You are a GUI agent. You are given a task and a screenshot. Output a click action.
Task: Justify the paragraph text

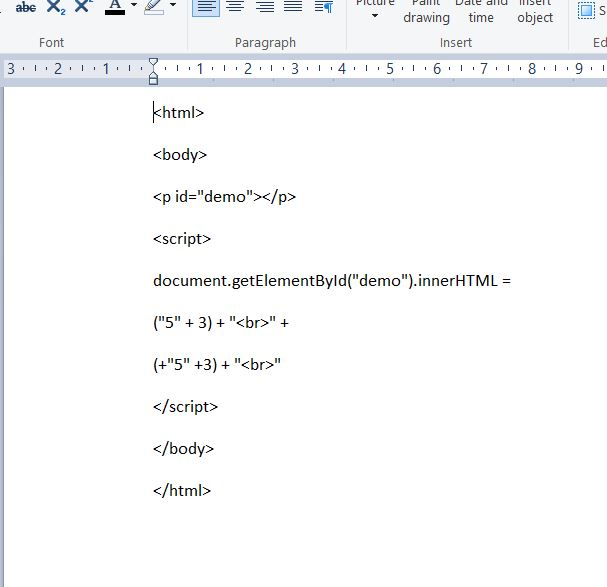[293, 7]
